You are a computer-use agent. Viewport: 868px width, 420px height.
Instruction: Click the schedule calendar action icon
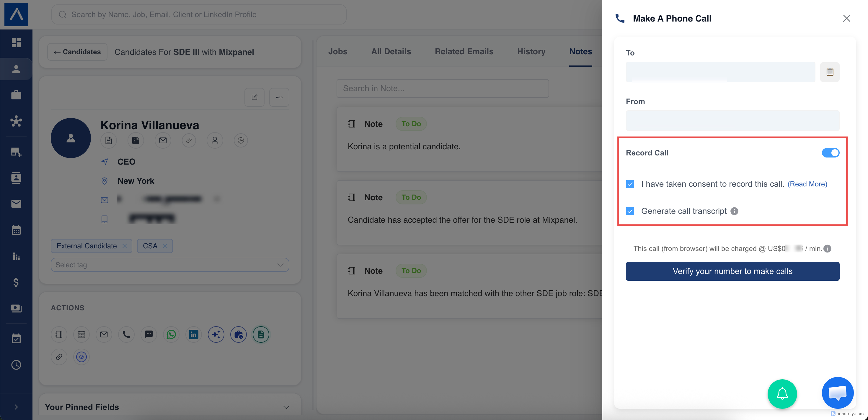81,334
